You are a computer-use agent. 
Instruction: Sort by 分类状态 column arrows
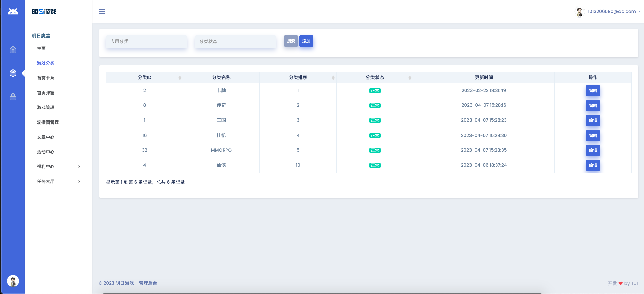410,78
